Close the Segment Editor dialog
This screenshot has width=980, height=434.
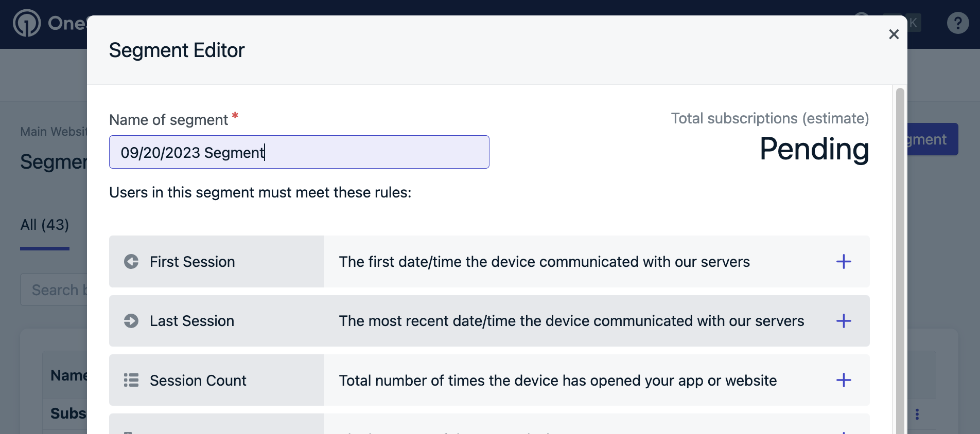click(894, 34)
